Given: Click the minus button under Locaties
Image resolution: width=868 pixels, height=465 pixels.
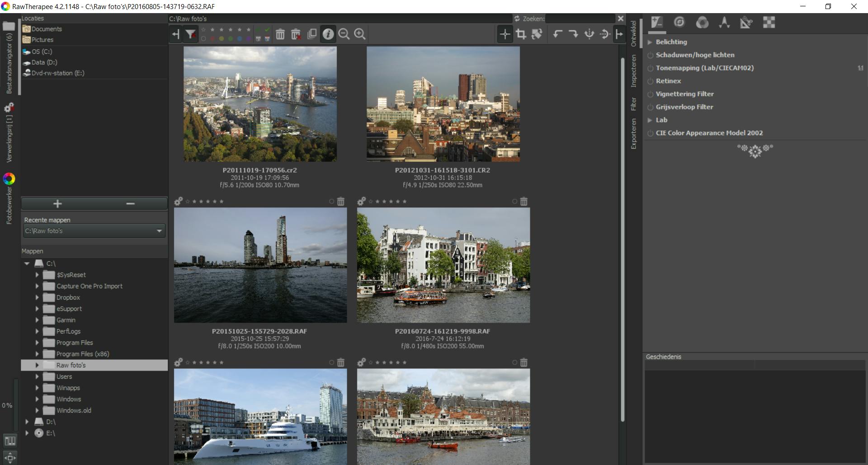Looking at the screenshot, I should [131, 204].
